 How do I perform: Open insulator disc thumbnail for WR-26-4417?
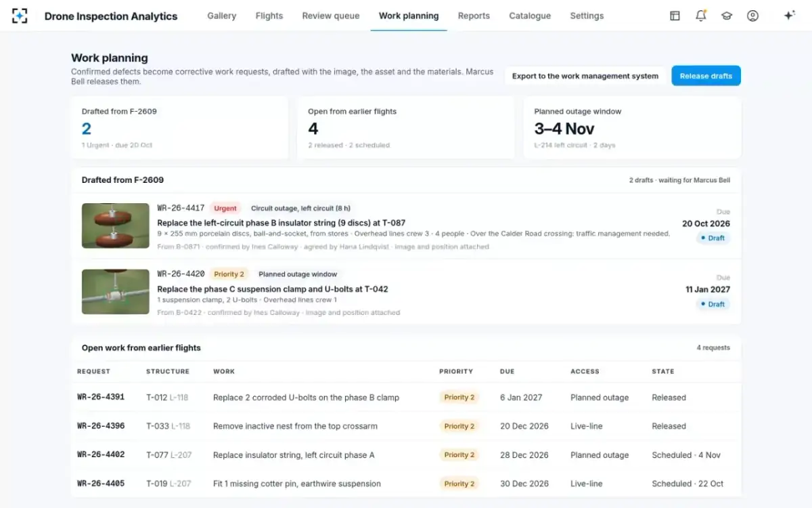[x=116, y=226]
